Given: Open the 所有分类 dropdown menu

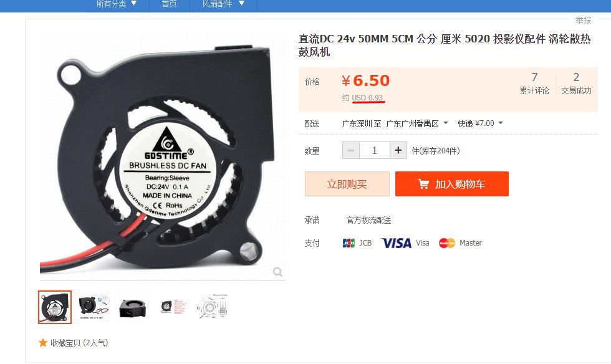Looking at the screenshot, I should pyautogui.click(x=117, y=4).
